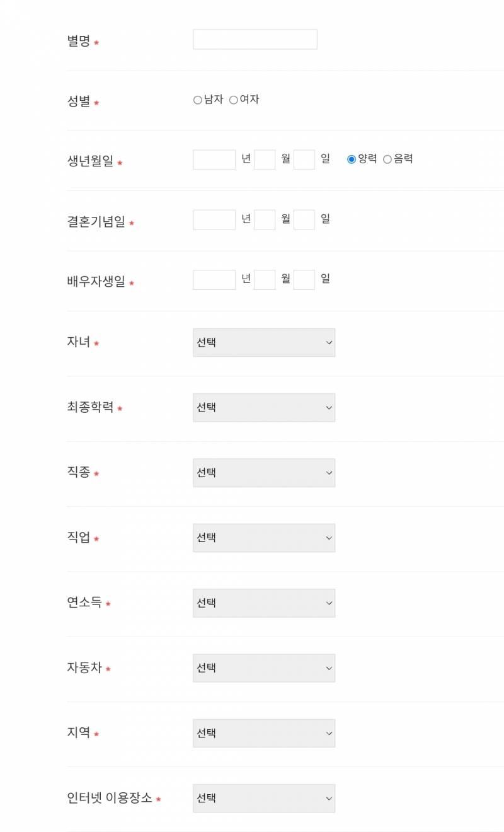This screenshot has width=504, height=832.
Task: Select the 양력 calendar type option
Action: [x=351, y=159]
